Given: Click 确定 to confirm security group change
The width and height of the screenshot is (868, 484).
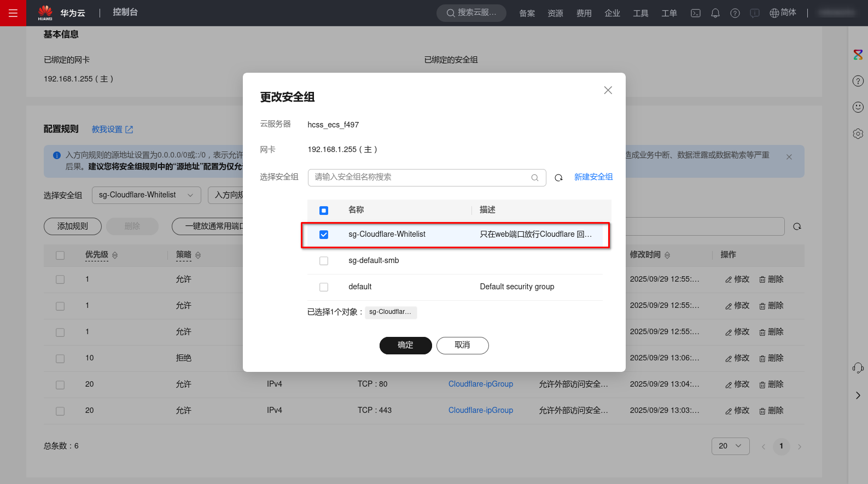Looking at the screenshot, I should point(405,346).
